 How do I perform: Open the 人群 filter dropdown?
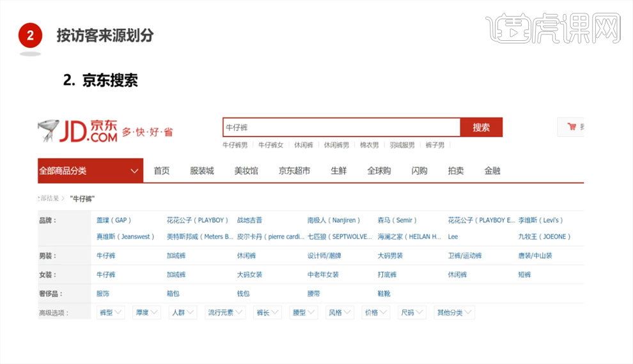point(183,312)
